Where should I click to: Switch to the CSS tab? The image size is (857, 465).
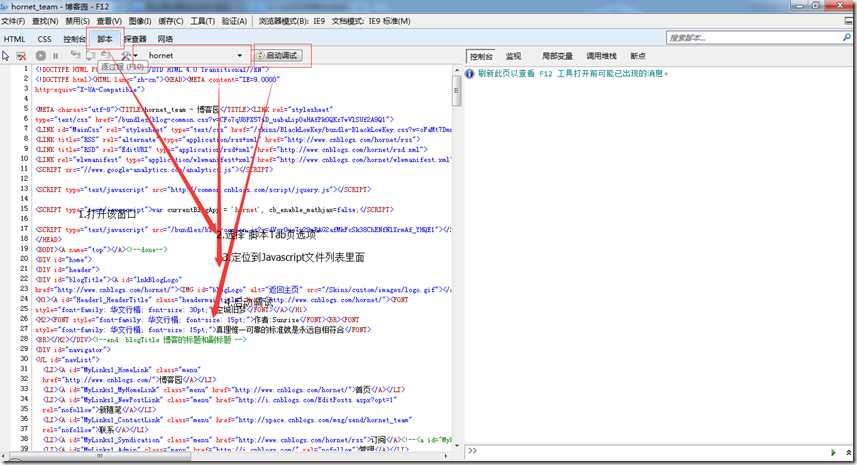click(x=45, y=39)
